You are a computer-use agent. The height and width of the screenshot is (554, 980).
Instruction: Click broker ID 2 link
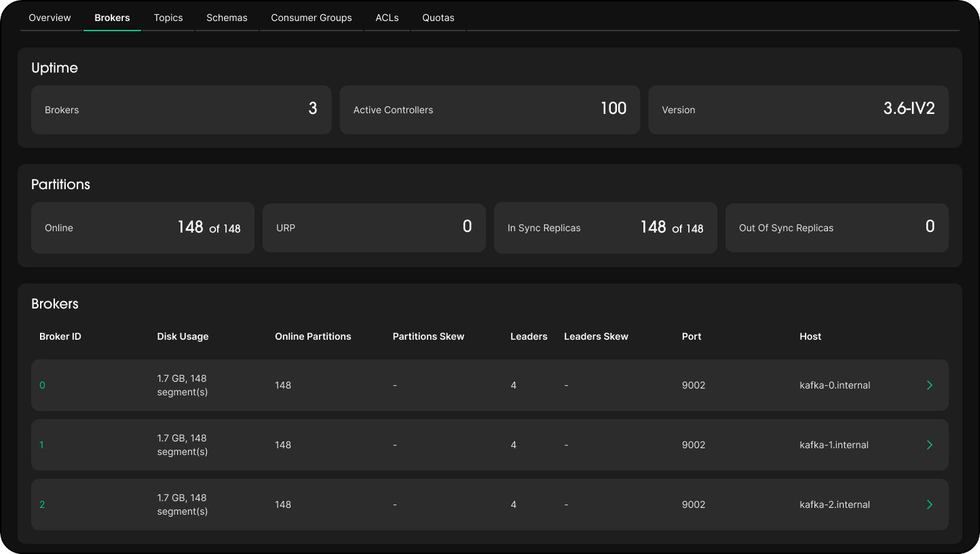(x=42, y=504)
